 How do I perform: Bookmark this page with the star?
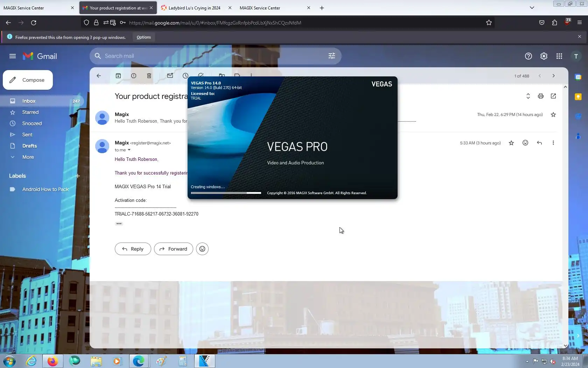(x=489, y=23)
